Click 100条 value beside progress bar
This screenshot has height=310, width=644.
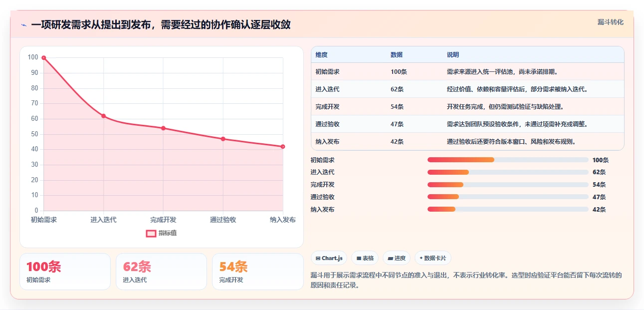coord(601,160)
